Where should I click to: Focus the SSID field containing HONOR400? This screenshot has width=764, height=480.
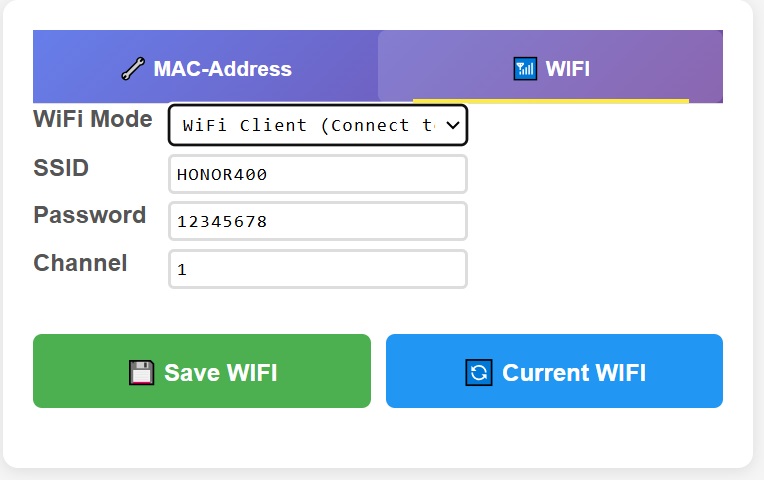click(x=317, y=174)
